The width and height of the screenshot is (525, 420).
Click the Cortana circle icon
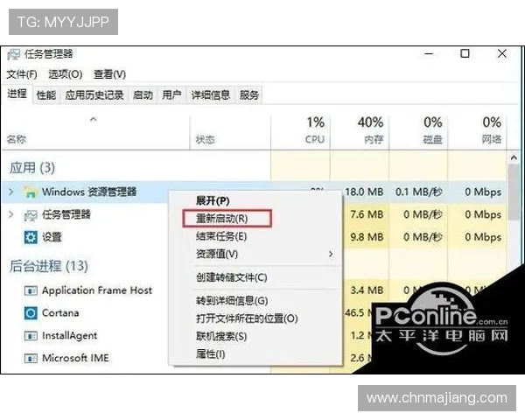point(31,313)
